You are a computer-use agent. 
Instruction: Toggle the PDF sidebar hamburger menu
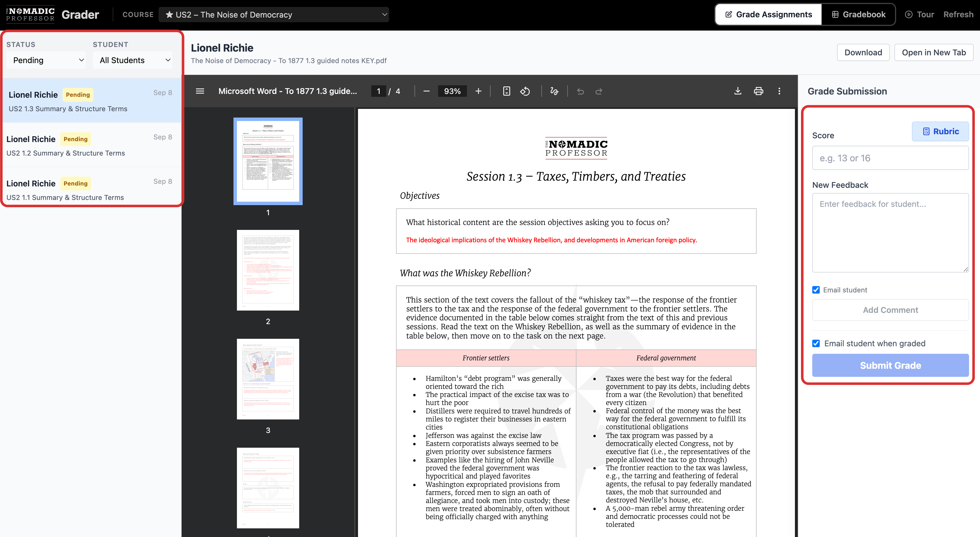[x=200, y=91]
